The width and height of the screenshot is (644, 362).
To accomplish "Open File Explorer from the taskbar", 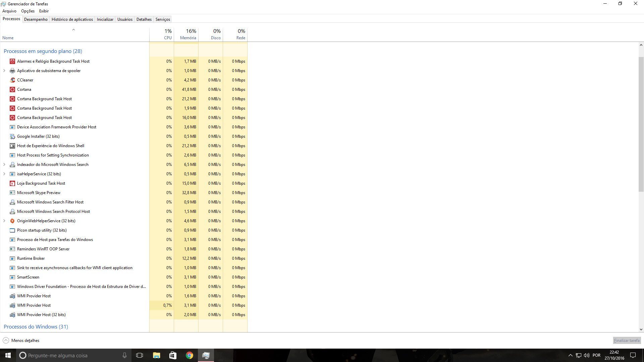I will pyautogui.click(x=156, y=355).
